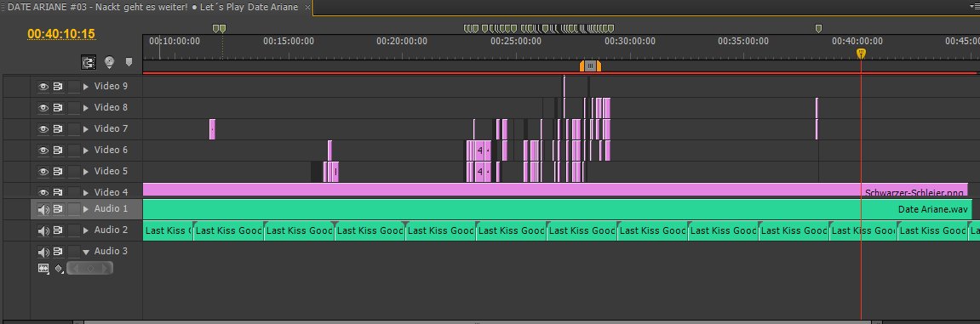The height and width of the screenshot is (324, 980).
Task: Add keyframe diamond on Audio 3
Action: pyautogui.click(x=90, y=269)
